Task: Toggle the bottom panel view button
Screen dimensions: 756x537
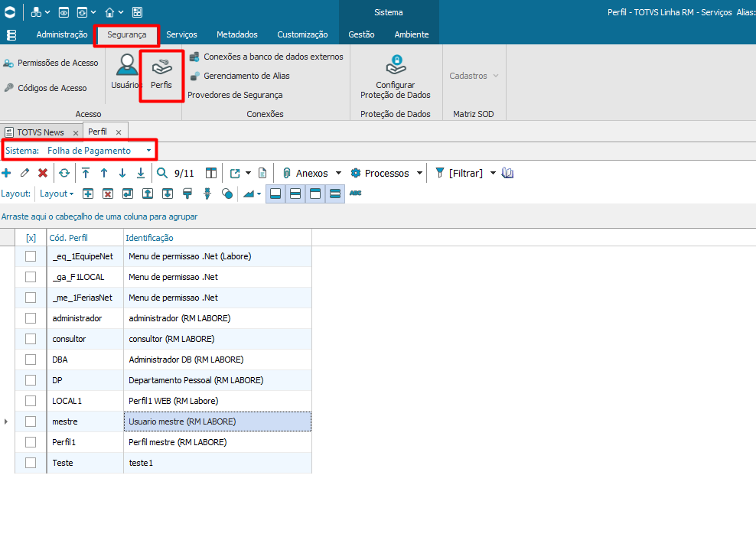Action: tap(275, 194)
